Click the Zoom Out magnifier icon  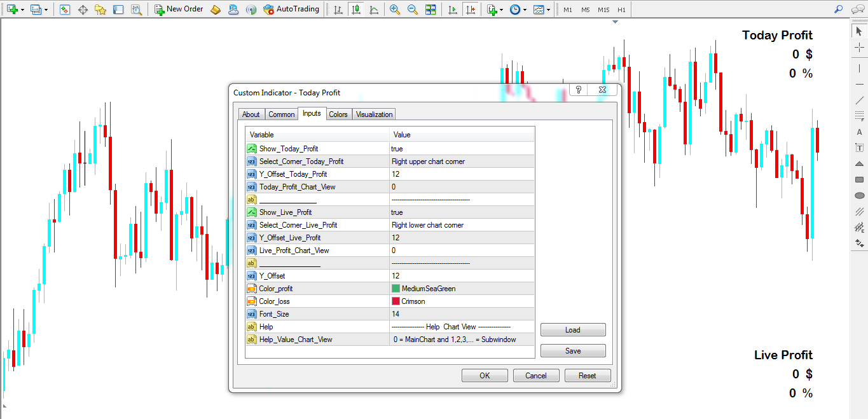tap(412, 10)
